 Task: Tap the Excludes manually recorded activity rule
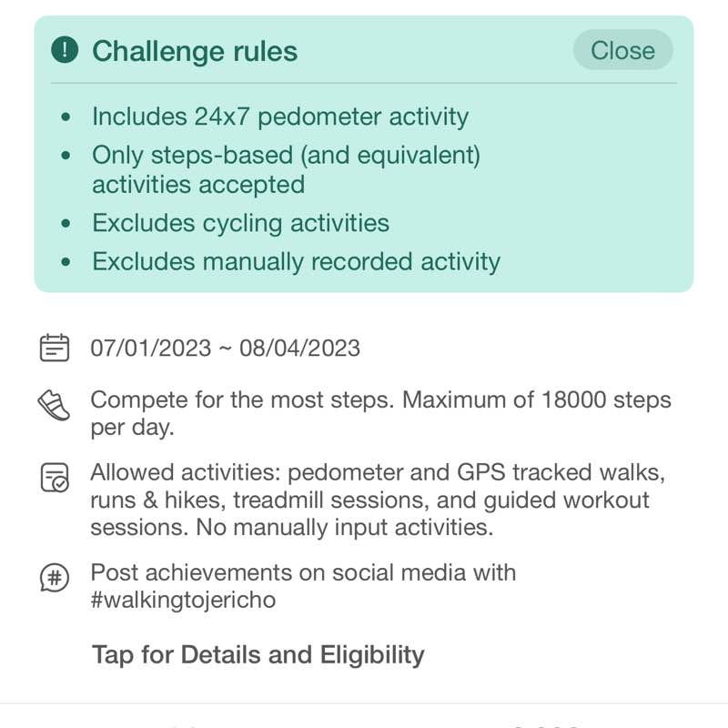point(296,262)
